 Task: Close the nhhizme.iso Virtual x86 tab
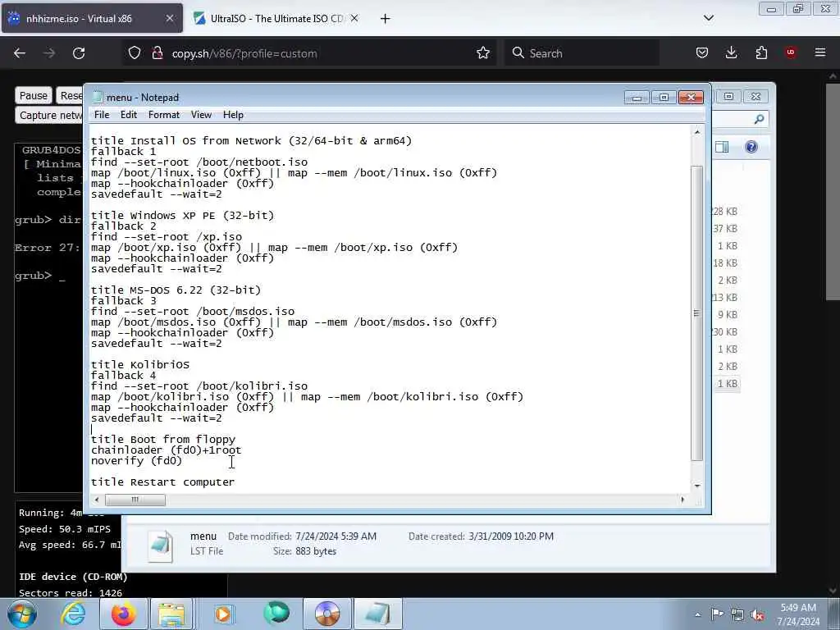click(x=169, y=18)
